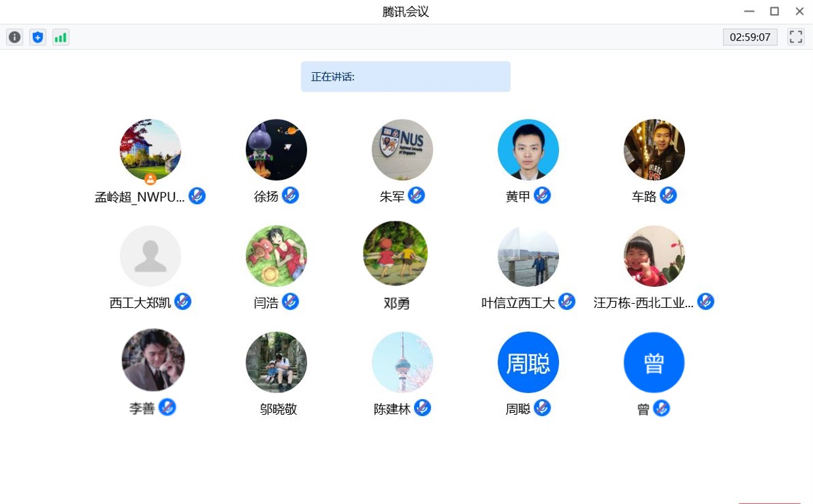Click the meeting timer 02:59:07
The image size is (813, 504).
click(x=750, y=37)
